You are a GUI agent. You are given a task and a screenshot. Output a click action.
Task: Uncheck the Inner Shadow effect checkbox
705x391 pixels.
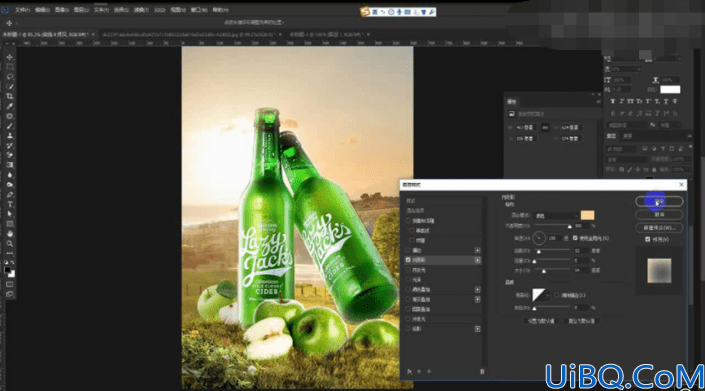click(408, 260)
